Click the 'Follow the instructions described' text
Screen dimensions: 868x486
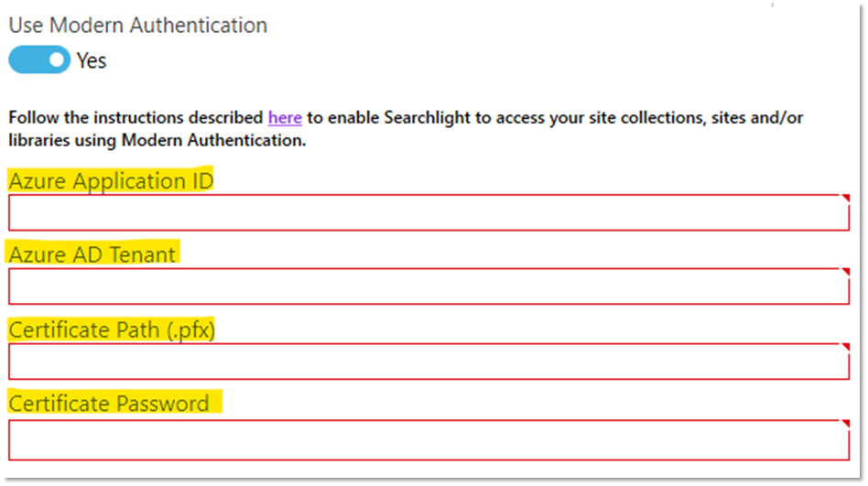coord(136,118)
